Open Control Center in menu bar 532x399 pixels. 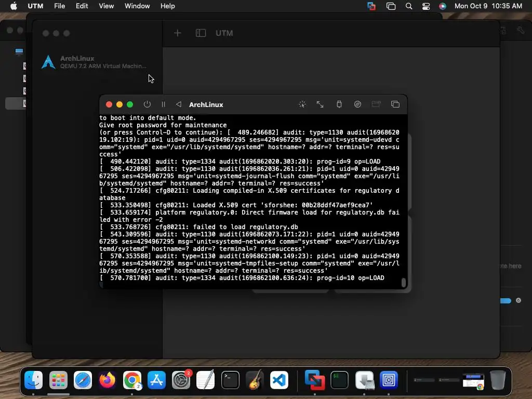click(x=426, y=6)
